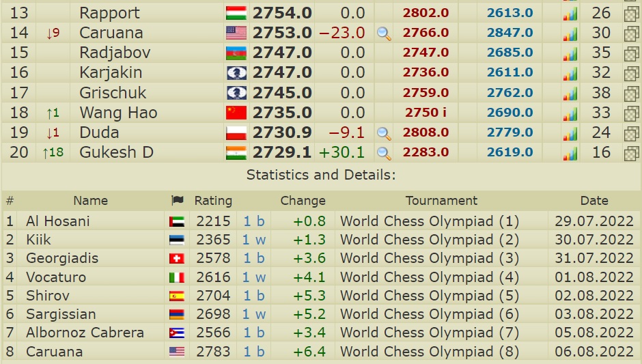Click the World Chess Olympiad (8) entry
Viewport: 642px width, 364px height.
tap(429, 352)
